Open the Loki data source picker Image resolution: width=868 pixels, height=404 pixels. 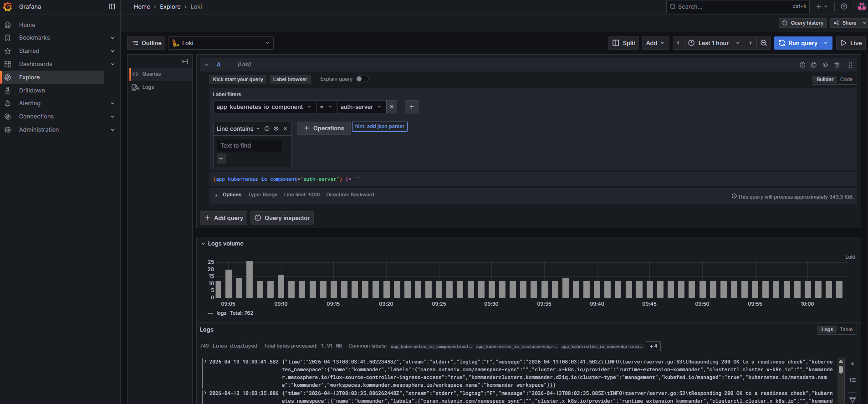[x=221, y=43]
